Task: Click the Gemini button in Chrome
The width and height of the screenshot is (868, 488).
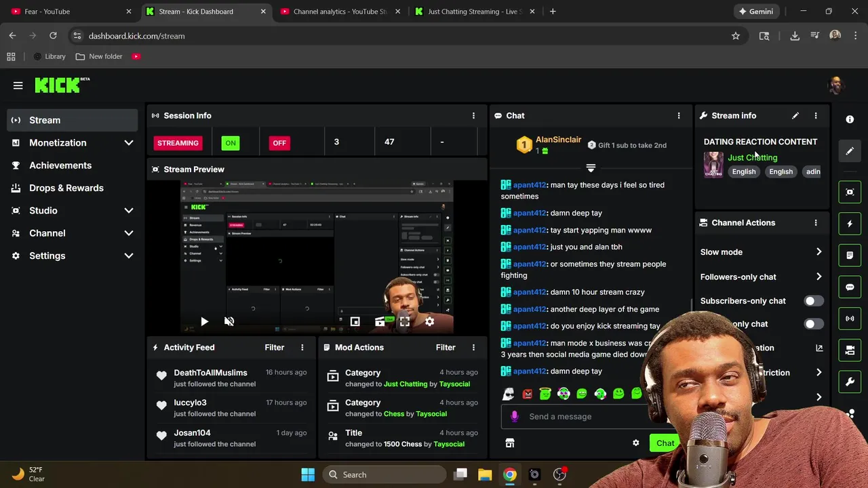Action: (756, 12)
